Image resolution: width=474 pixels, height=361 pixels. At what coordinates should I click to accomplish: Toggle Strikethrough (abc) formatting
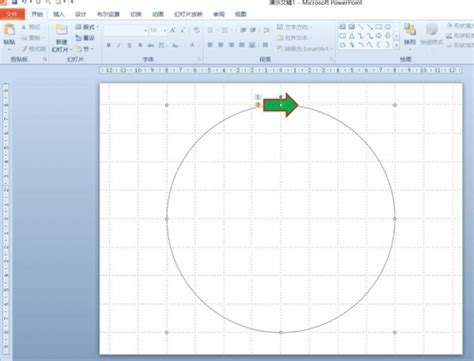point(151,45)
